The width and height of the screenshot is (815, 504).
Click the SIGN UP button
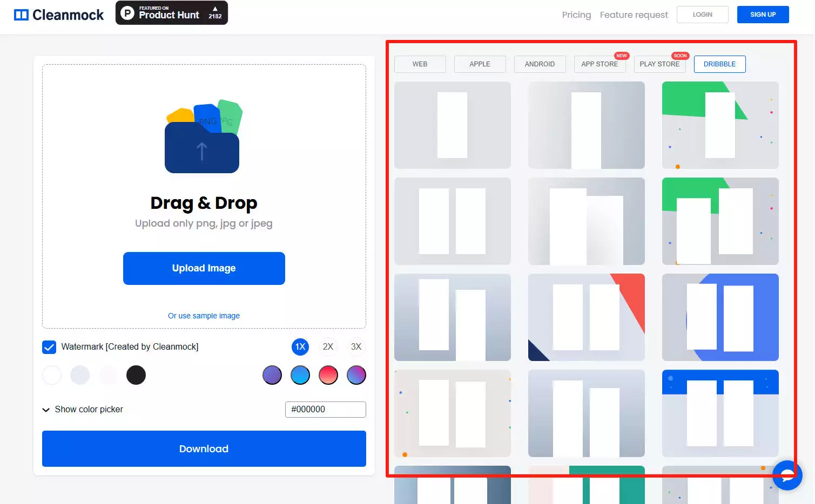(763, 15)
